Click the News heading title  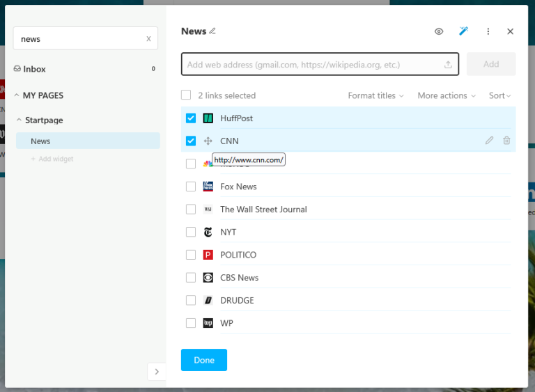click(194, 31)
